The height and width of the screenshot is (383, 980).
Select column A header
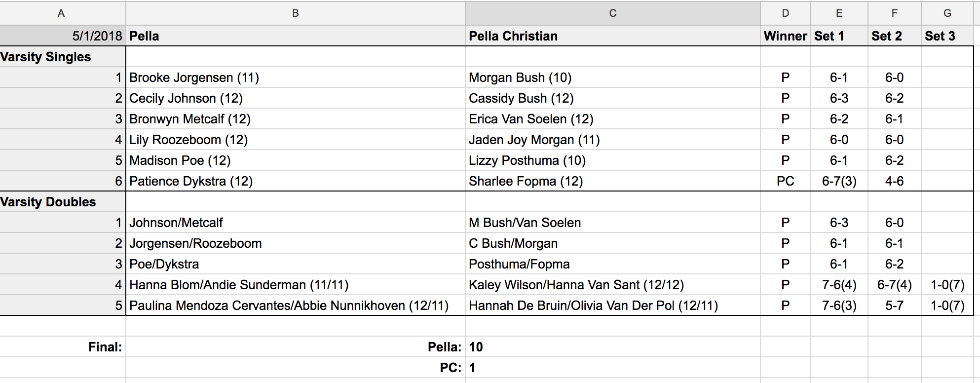click(x=61, y=13)
